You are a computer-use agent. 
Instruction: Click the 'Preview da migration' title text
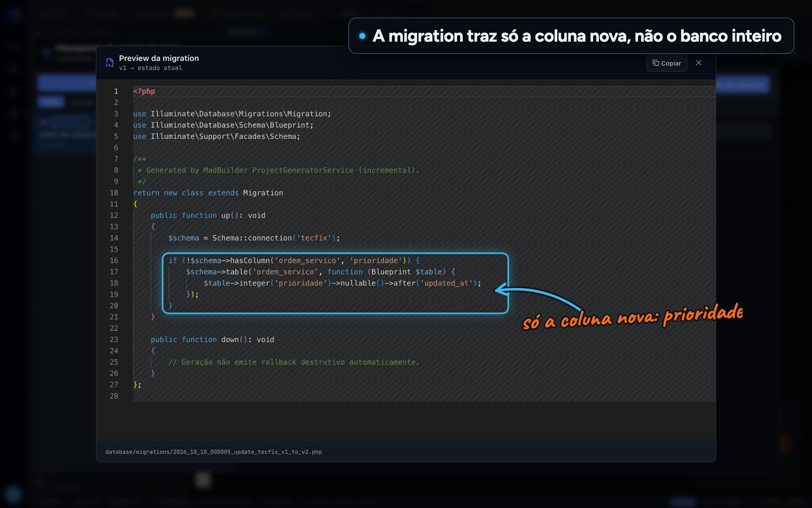(159, 58)
